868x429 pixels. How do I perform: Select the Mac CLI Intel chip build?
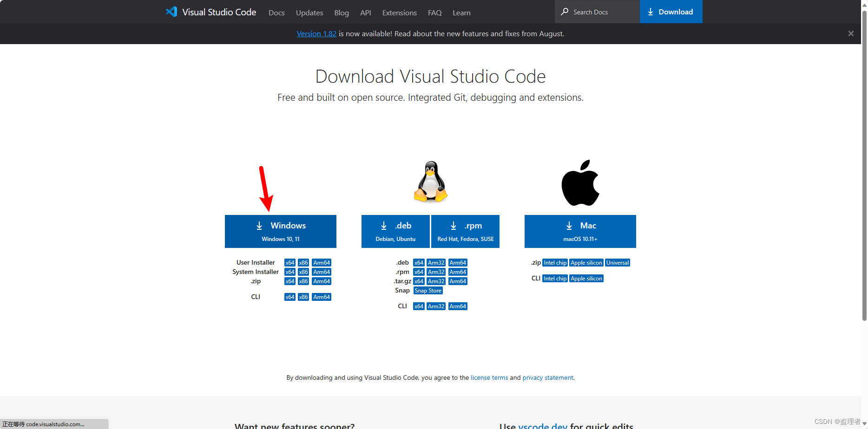[555, 279]
